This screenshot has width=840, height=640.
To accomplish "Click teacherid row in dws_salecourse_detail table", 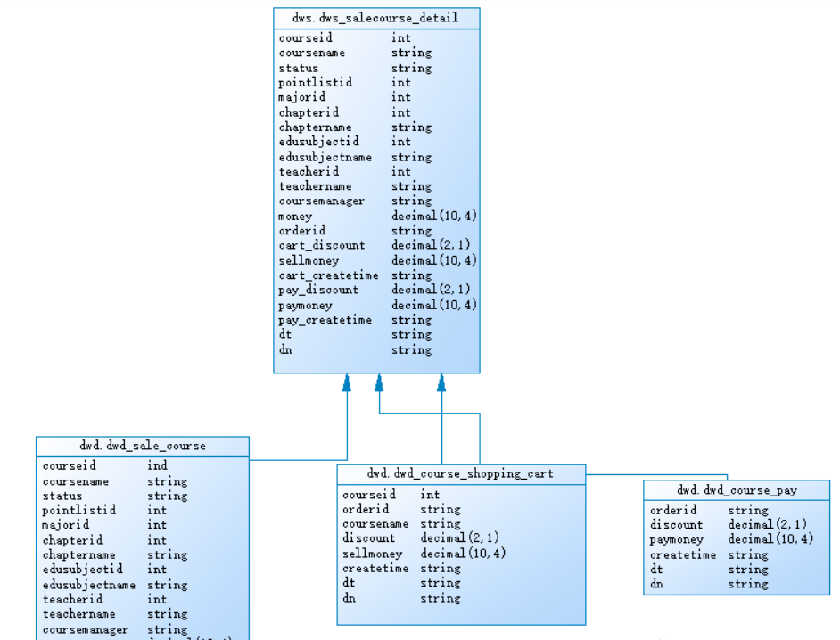I will tap(376, 171).
